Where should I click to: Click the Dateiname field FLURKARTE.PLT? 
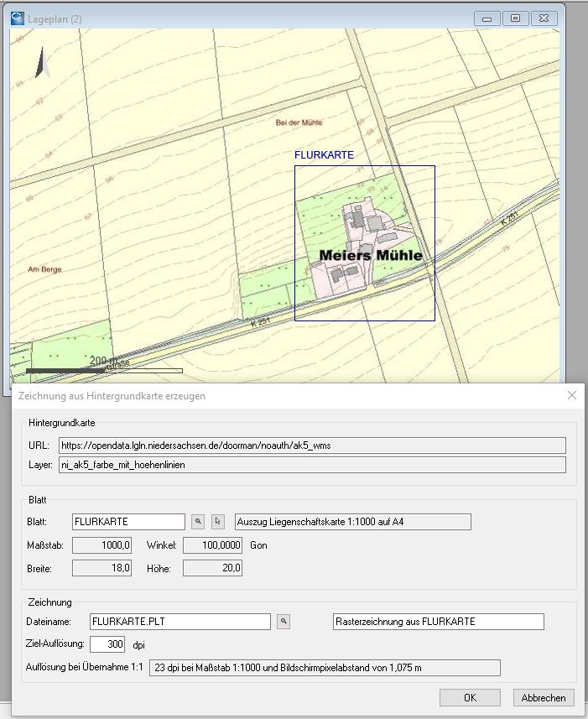pyautogui.click(x=180, y=622)
